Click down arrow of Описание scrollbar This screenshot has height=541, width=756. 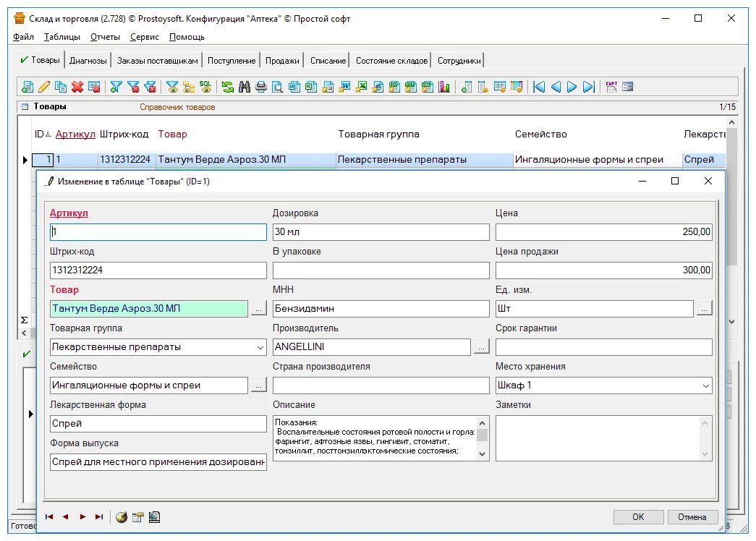pyautogui.click(x=482, y=454)
